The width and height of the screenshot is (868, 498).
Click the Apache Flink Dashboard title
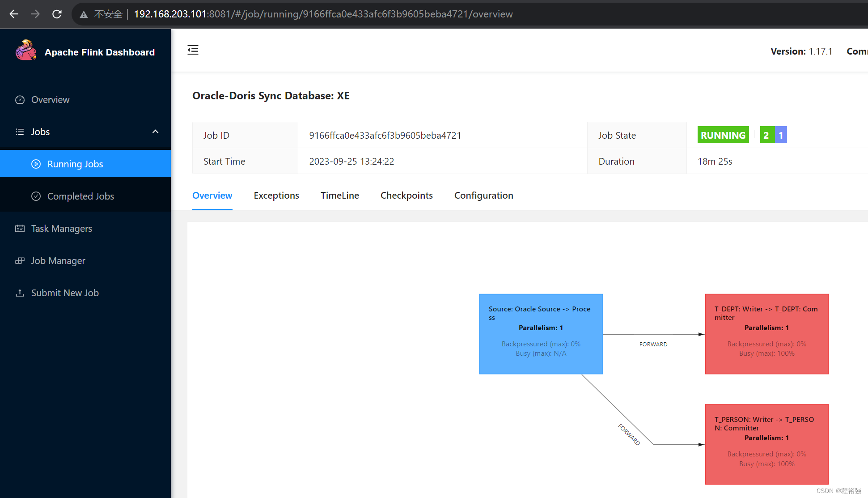(x=100, y=52)
